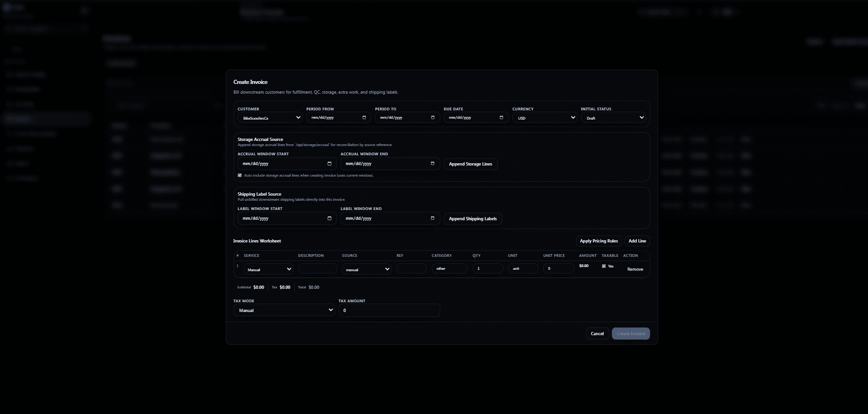Image resolution: width=868 pixels, height=414 pixels.
Task: Click the Subtotal $0.00 value
Action: tap(259, 287)
